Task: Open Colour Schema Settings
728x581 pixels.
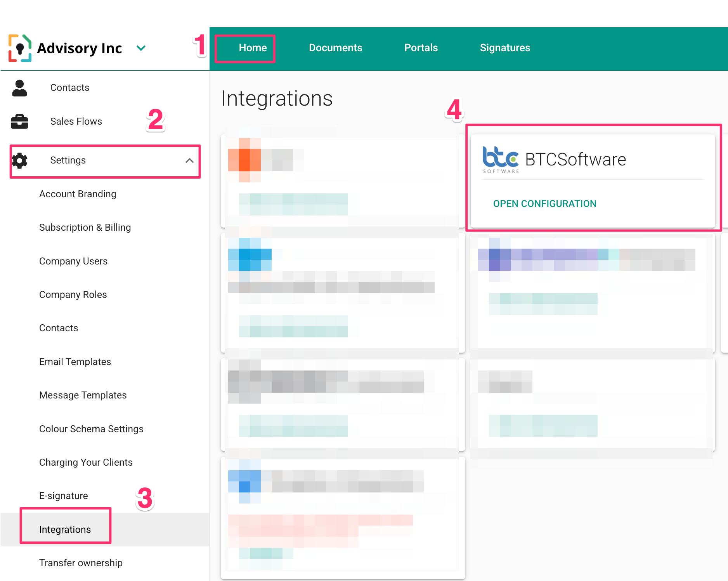Action: click(x=91, y=429)
